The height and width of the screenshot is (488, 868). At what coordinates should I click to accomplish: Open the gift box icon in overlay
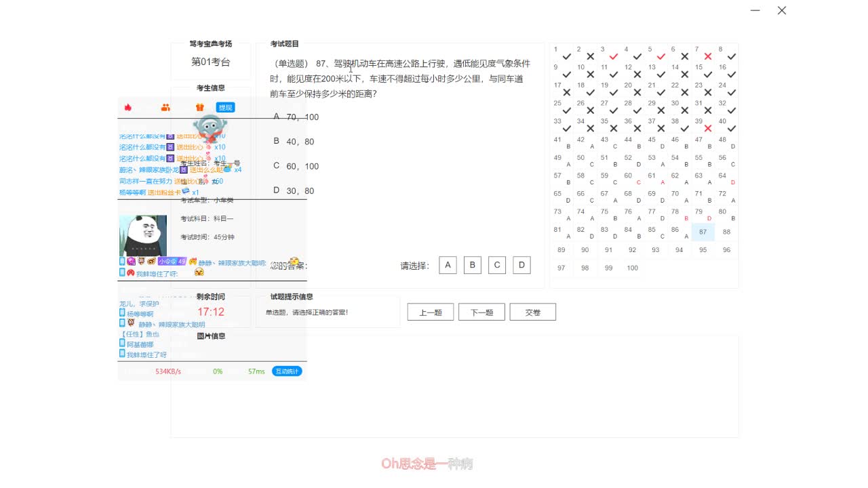click(x=199, y=107)
